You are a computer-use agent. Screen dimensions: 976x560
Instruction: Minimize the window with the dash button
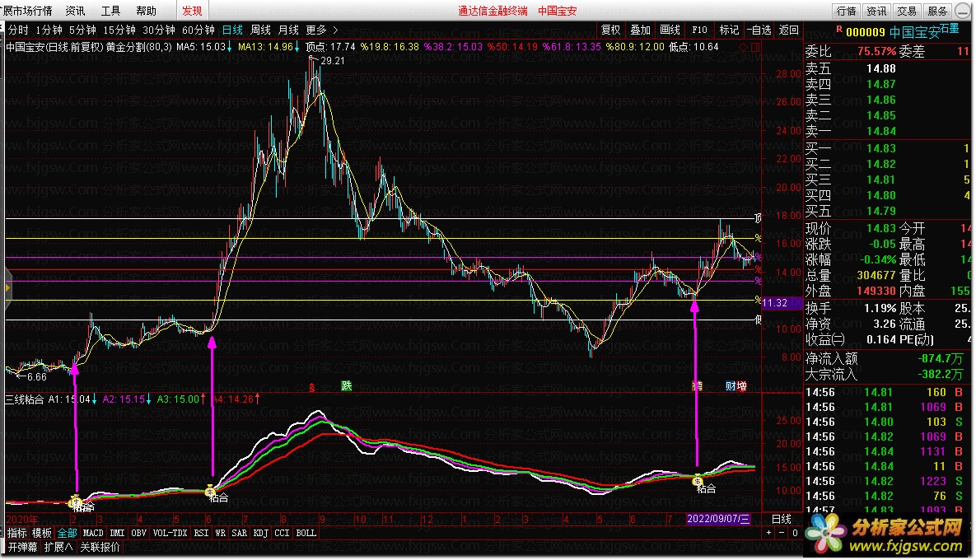[x=962, y=12]
